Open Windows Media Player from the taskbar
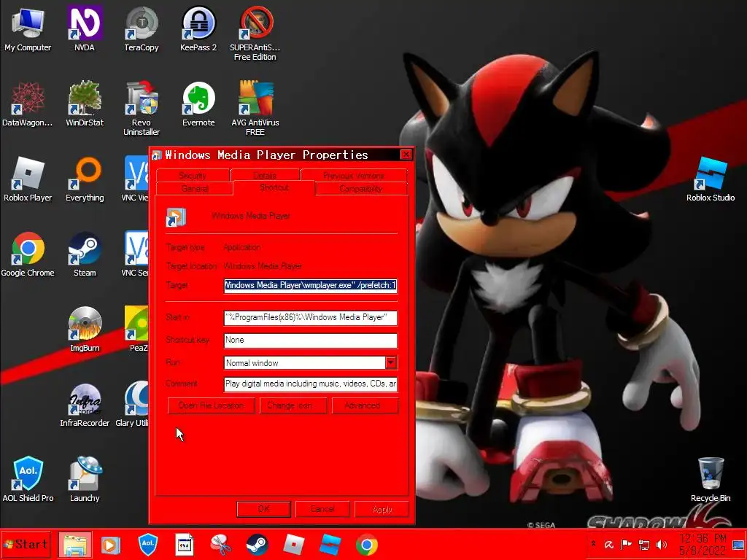This screenshot has width=747, height=560. click(111, 545)
